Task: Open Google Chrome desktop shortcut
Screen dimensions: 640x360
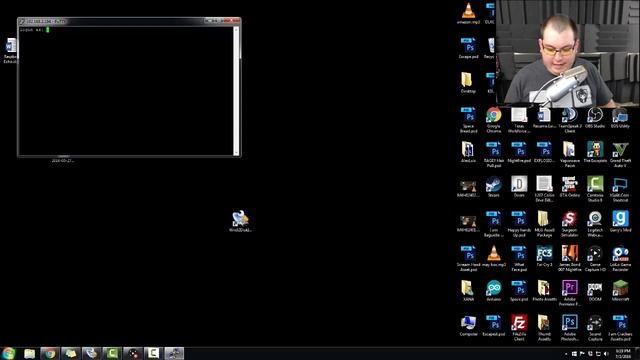Action: tap(493, 120)
